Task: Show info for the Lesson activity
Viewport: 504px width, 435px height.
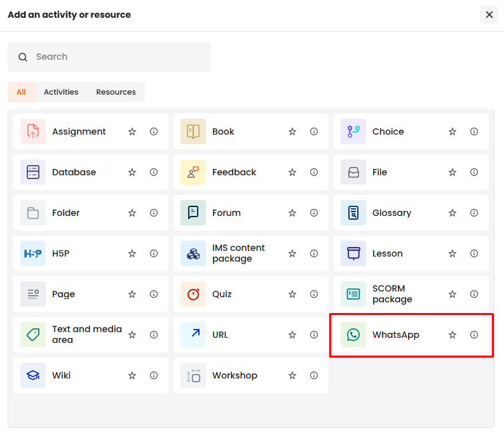Action: tap(473, 253)
